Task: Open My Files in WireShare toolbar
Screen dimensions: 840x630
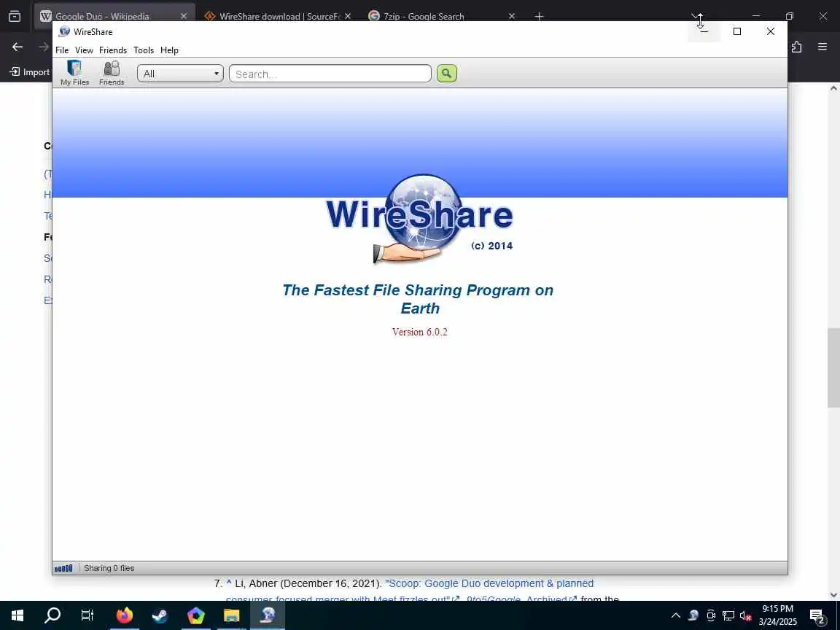Action: [74, 72]
